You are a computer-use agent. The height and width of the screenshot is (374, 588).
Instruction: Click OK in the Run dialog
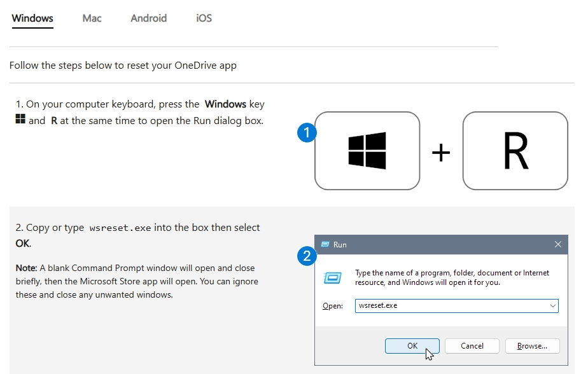[412, 346]
